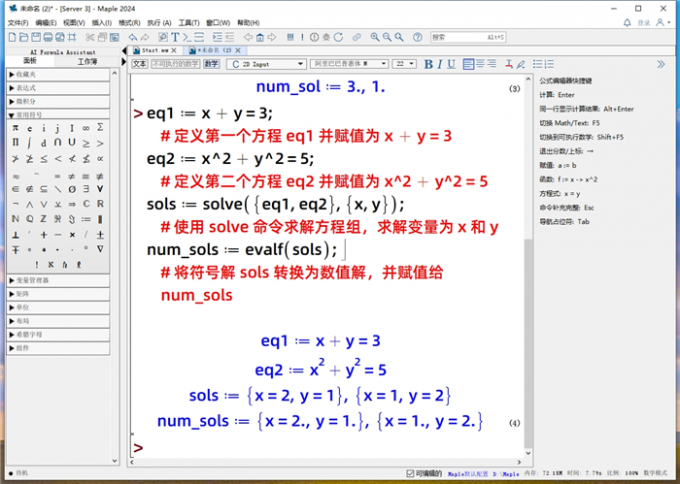The height and width of the screenshot is (484, 680).
Task: Insert the π symbol from palette
Action: (x=16, y=128)
